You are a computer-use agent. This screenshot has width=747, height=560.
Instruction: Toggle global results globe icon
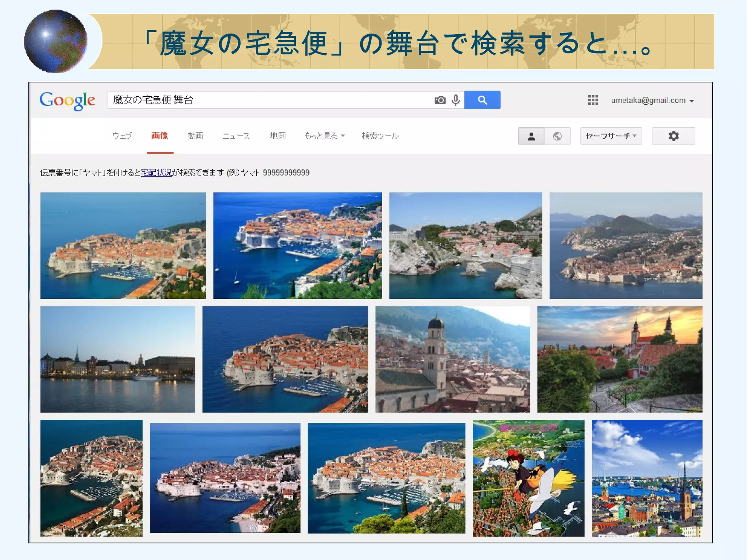click(x=557, y=136)
